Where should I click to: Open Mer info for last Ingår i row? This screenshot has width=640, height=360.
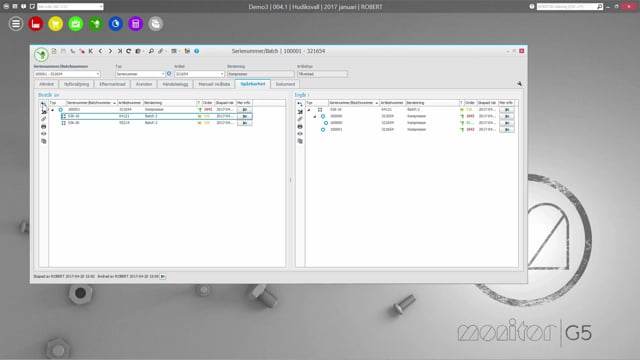(x=507, y=129)
